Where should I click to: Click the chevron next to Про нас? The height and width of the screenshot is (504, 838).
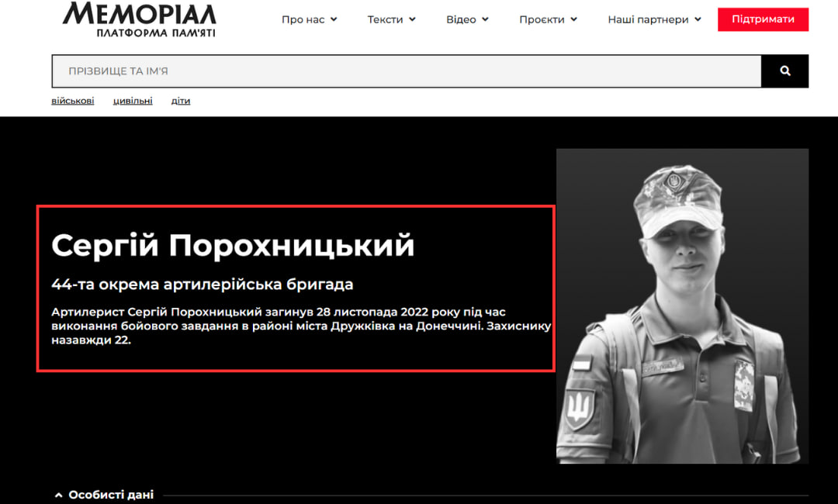(x=334, y=19)
